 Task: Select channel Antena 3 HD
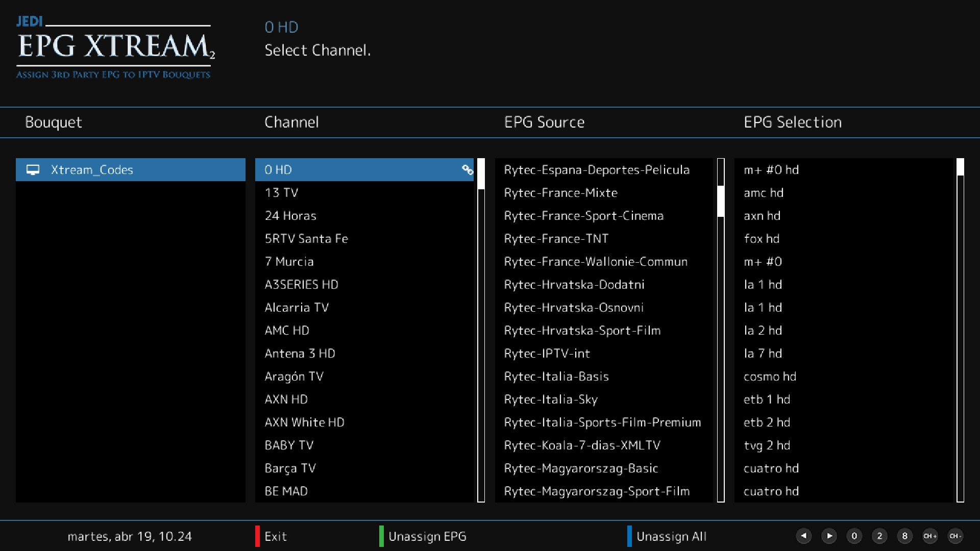point(300,354)
